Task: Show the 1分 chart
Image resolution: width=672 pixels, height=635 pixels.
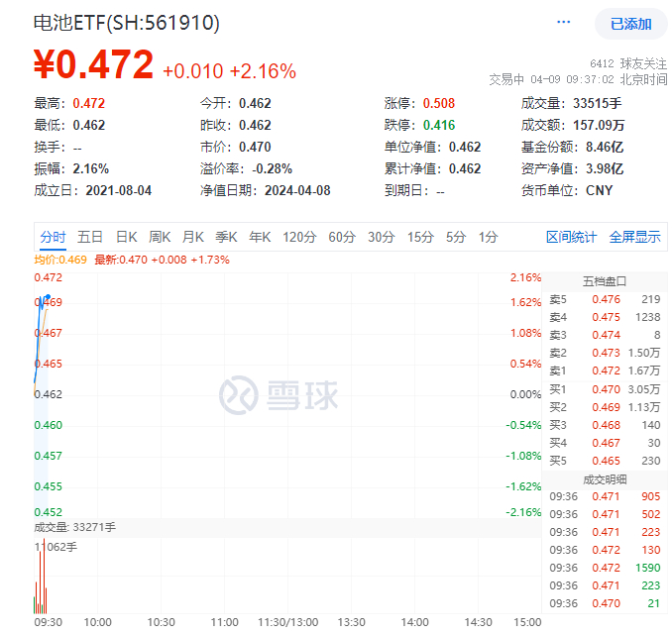Action: tap(489, 237)
